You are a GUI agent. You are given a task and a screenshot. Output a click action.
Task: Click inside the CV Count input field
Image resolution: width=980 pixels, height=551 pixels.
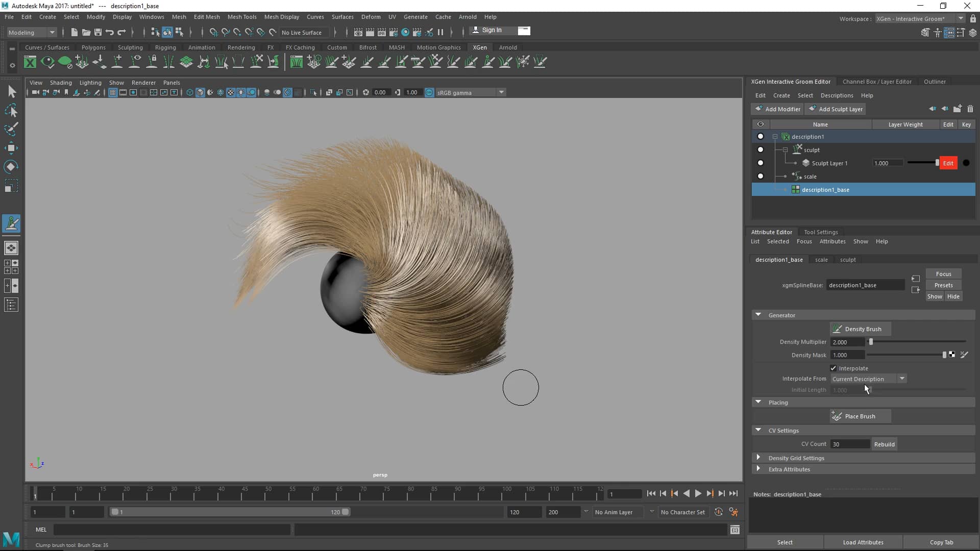click(x=849, y=444)
